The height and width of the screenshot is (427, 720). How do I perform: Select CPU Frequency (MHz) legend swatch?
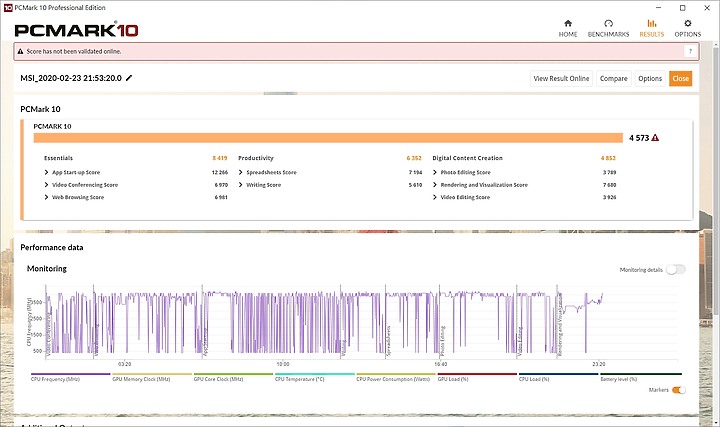point(71,374)
